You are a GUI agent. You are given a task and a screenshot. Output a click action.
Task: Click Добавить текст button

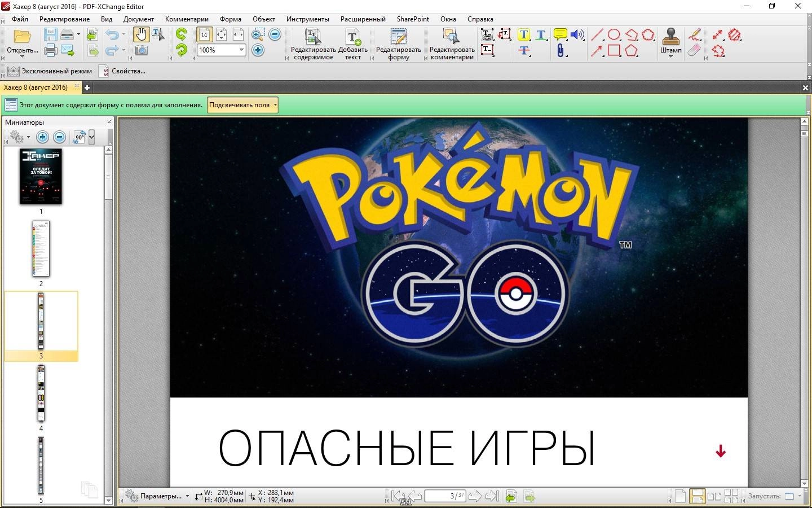tap(353, 44)
